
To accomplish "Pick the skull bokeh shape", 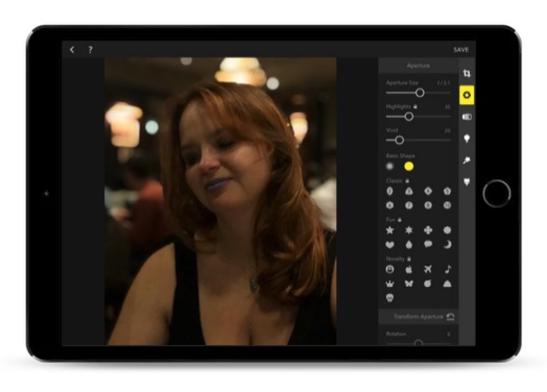I will (x=390, y=298).
